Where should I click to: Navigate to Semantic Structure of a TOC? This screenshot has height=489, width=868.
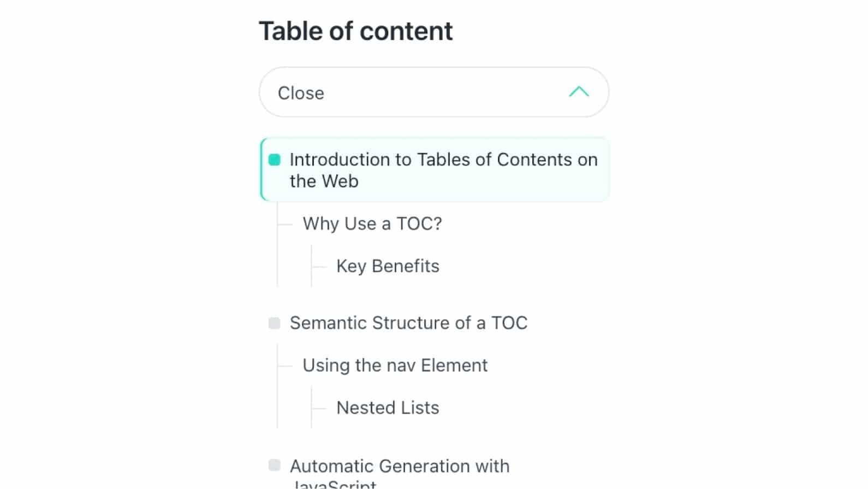coord(408,323)
